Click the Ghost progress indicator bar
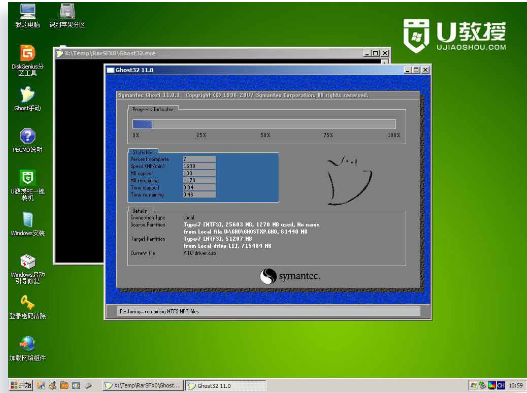This screenshot has height=393, width=527. coord(264,124)
